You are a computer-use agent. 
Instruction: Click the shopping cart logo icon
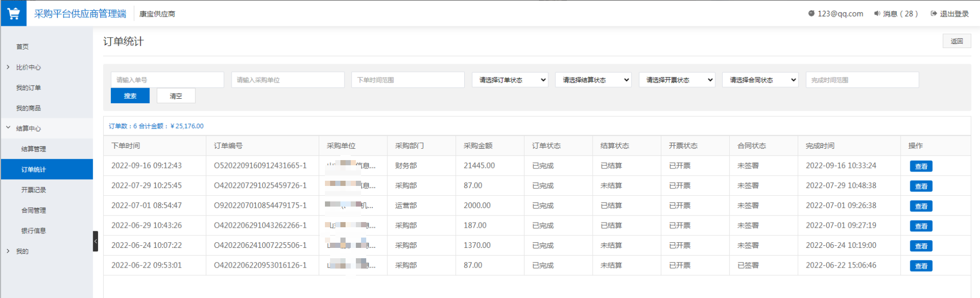(13, 13)
